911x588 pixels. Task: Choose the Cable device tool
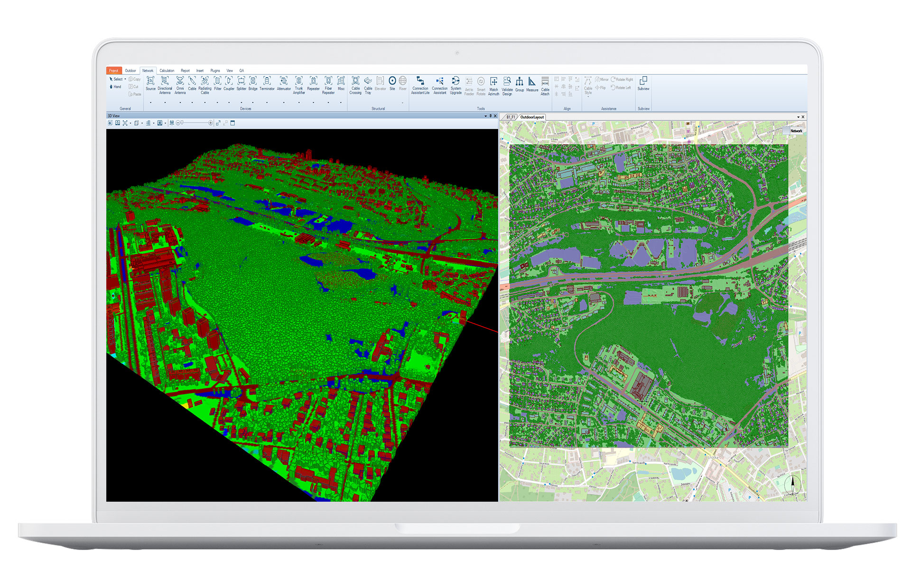click(x=192, y=83)
